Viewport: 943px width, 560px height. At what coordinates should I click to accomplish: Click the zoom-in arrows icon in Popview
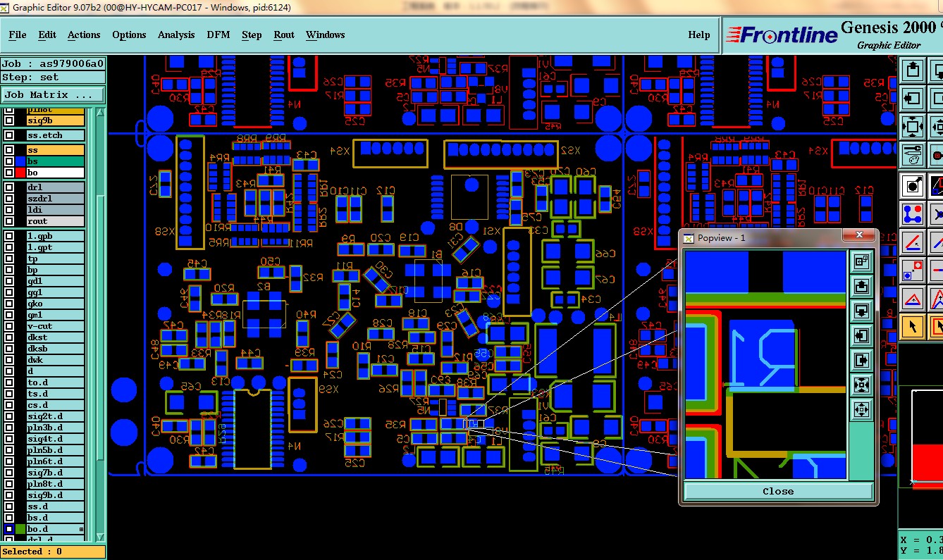coord(861,385)
